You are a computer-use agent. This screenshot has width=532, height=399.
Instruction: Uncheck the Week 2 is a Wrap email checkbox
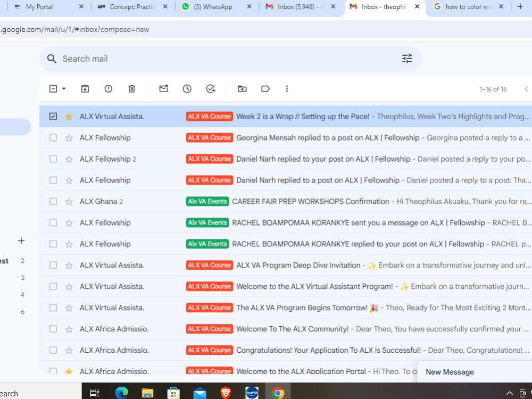[53, 117]
